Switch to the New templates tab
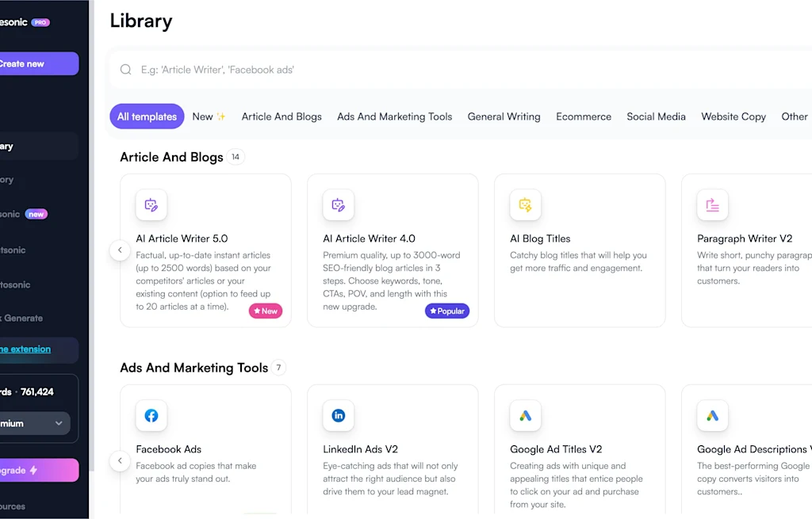The width and height of the screenshot is (812, 519). pyautogui.click(x=209, y=116)
